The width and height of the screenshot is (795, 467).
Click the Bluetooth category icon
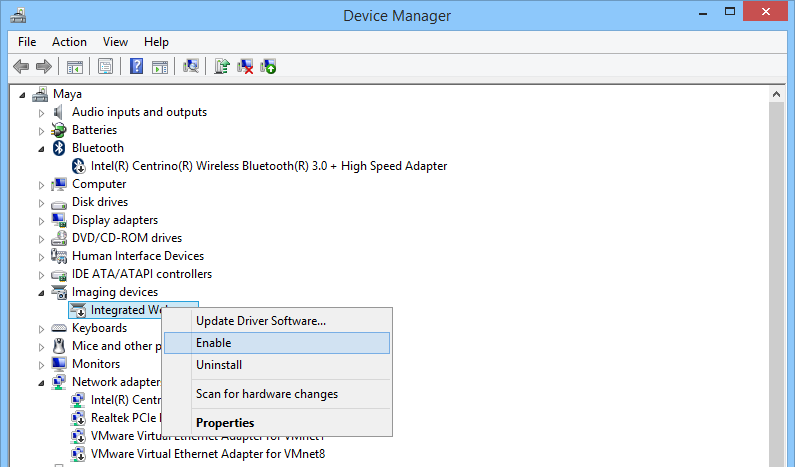coord(59,148)
